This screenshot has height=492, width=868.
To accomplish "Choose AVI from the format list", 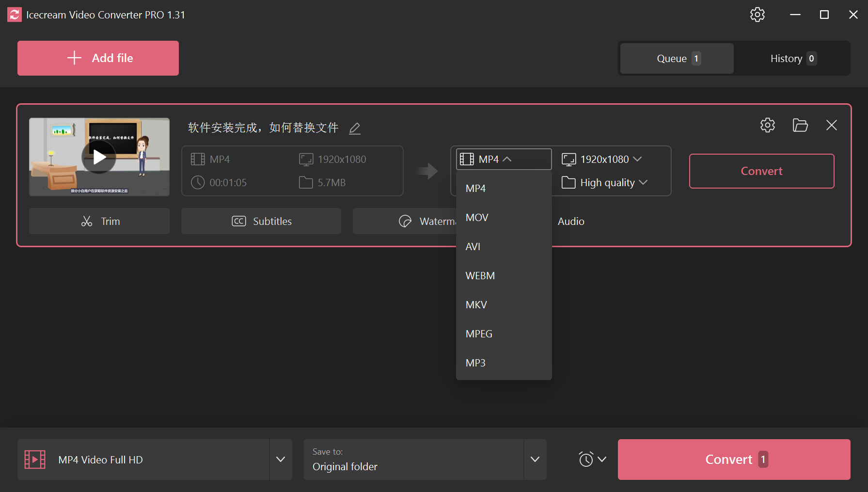I will click(504, 247).
